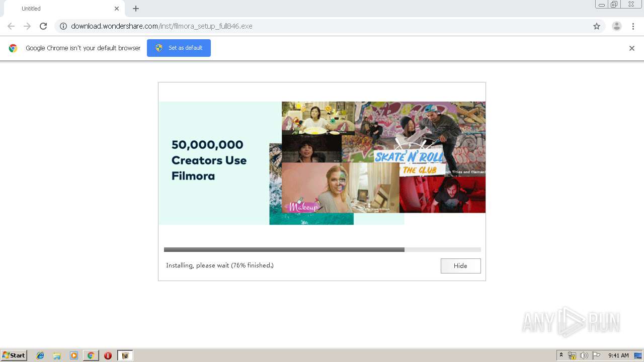The width and height of the screenshot is (644, 362).
Task: Click the Chrome logo in the notification bar
Action: coord(13,48)
